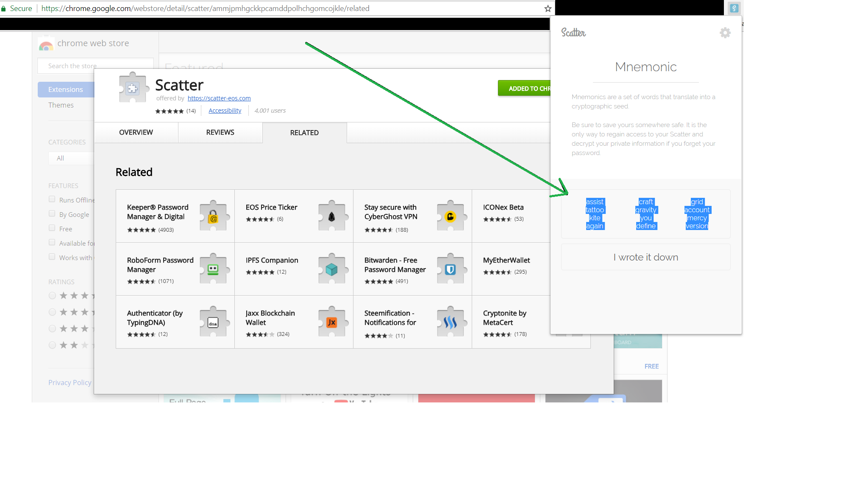Open Cryptonite by MetaCert listing
The height and width of the screenshot is (488, 868).
505,318
